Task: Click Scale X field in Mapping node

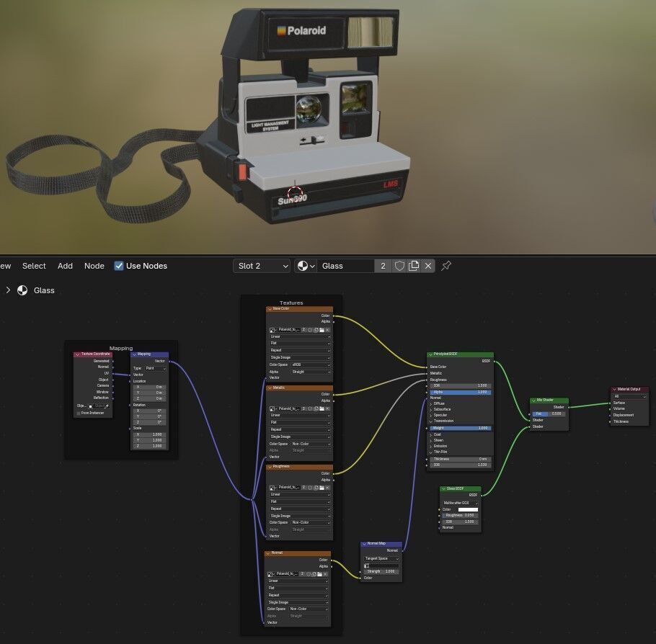Action: (151, 434)
